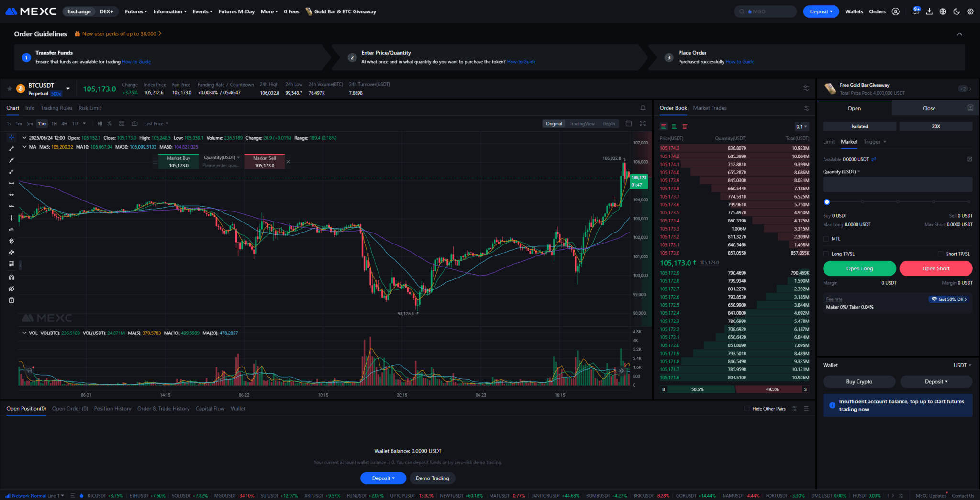Check the Hide Other Pairs option

[746, 409]
